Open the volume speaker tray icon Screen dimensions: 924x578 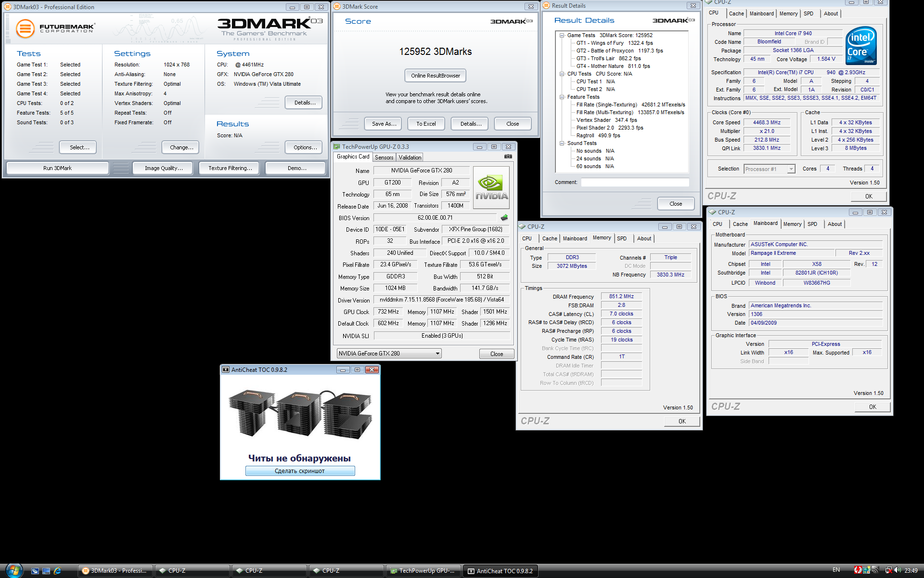(898, 570)
